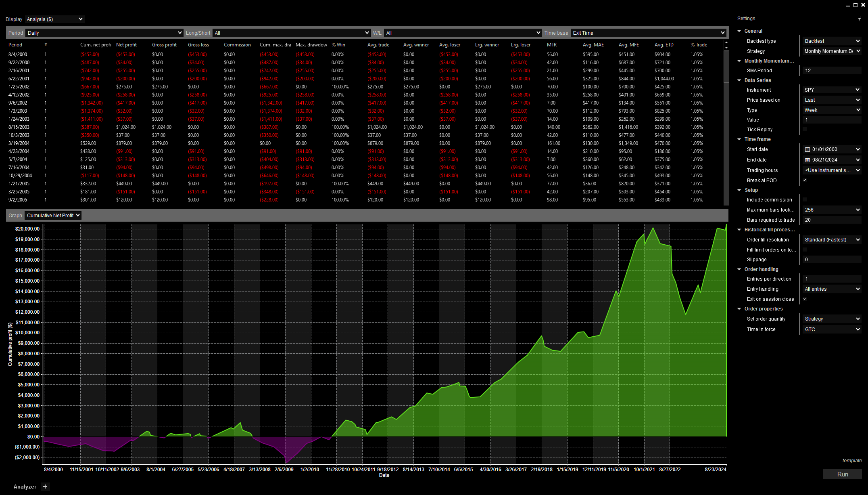Sort by the MTR column header

click(x=551, y=45)
